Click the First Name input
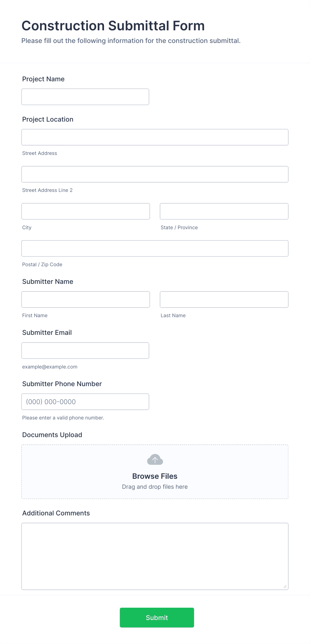The height and width of the screenshot is (644, 310). [x=86, y=300]
